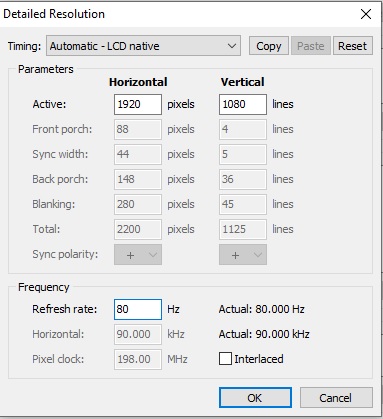
Task: Enable the Interlaced checkbox
Action: [225, 359]
